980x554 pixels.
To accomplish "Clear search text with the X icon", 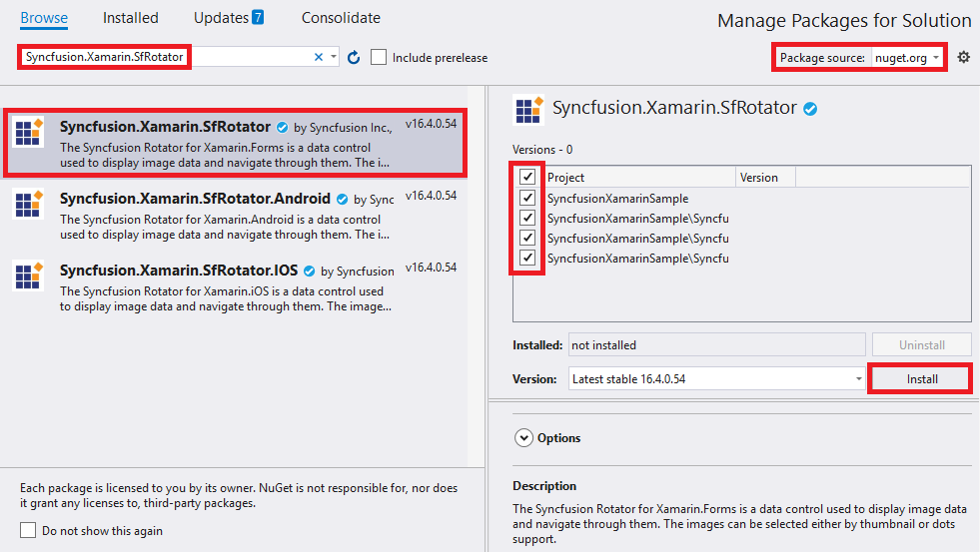I will coord(319,57).
